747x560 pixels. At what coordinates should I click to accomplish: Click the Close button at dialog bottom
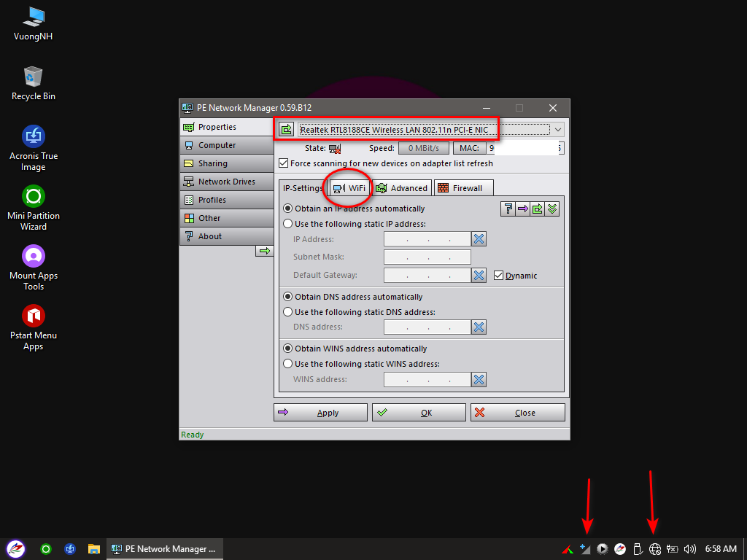(x=518, y=413)
